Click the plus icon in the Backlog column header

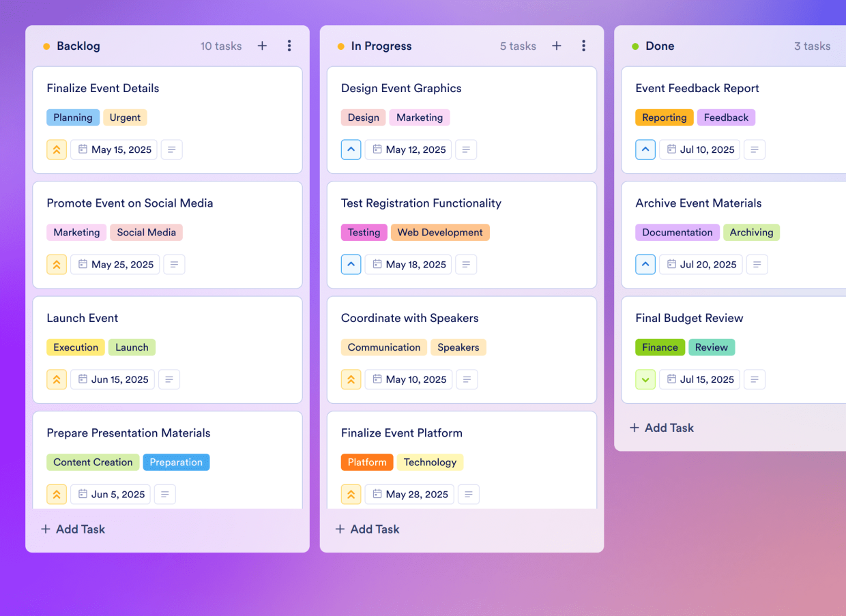pos(262,46)
